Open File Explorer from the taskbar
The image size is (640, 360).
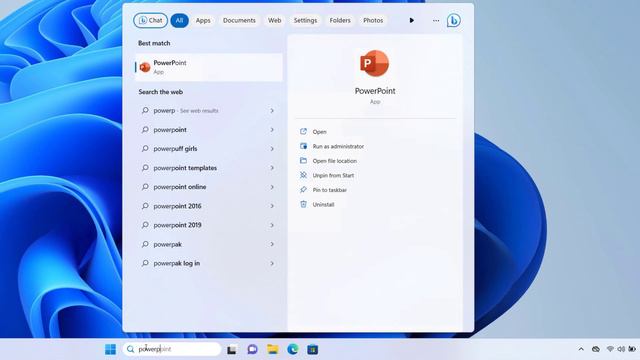(272, 349)
